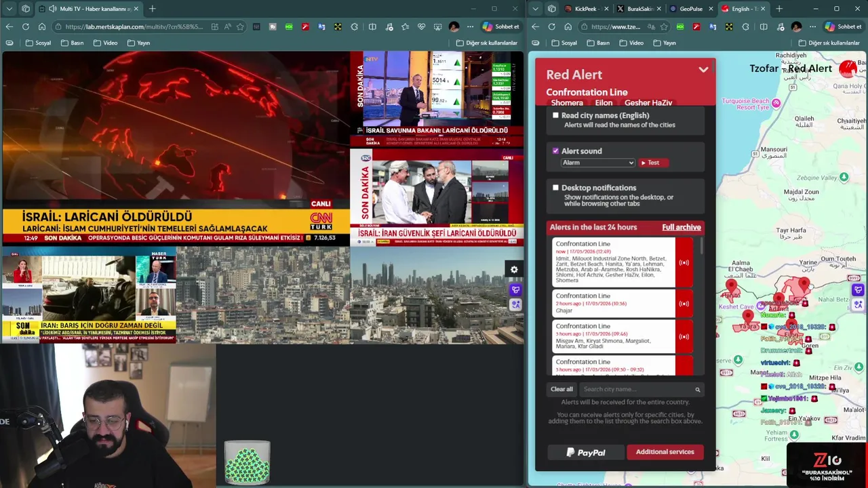Click siren icon of the Ghajar alert

(x=684, y=304)
